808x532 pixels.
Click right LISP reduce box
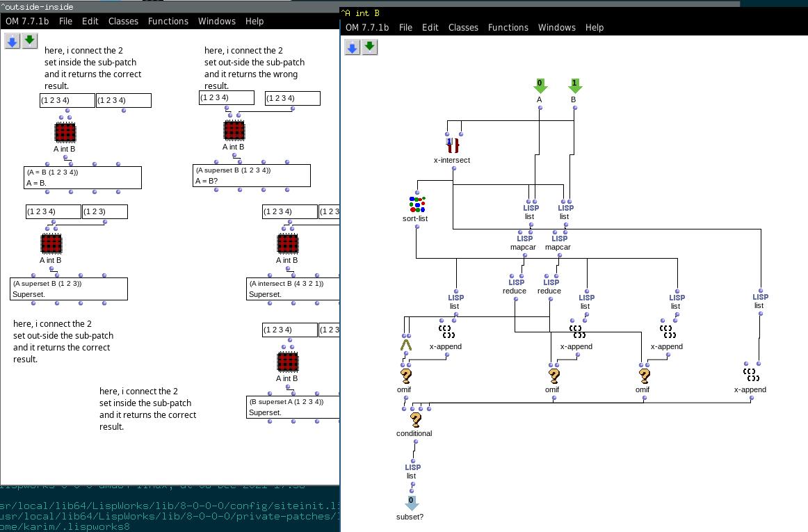(x=551, y=282)
